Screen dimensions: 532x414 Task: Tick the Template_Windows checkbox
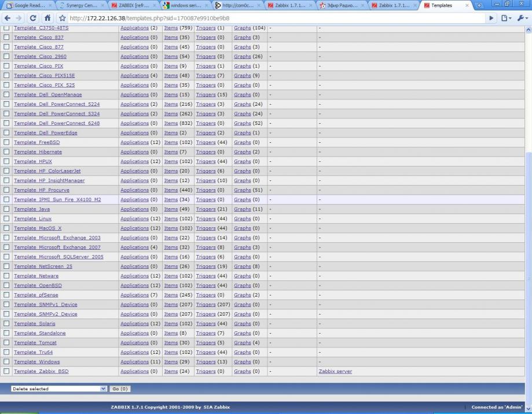6,362
